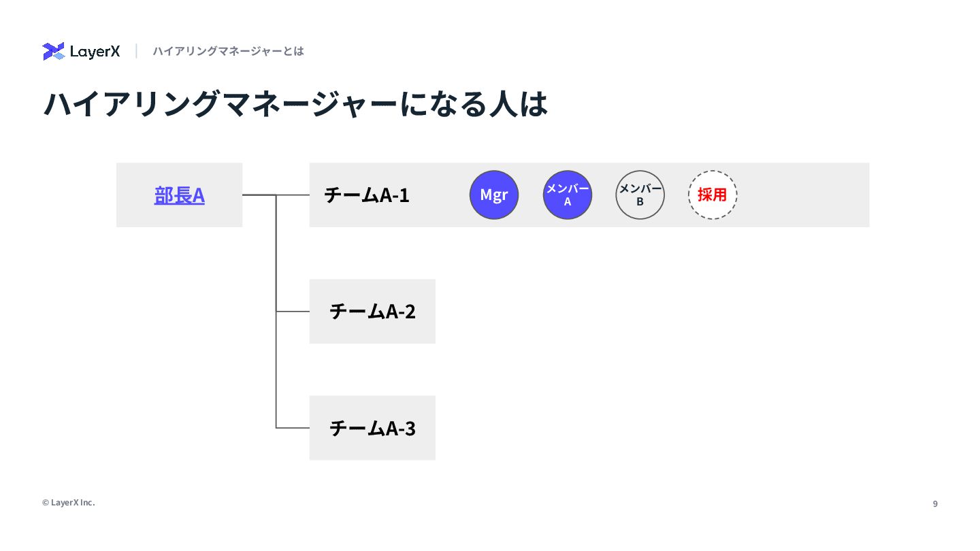The height and width of the screenshot is (551, 980).
Task: Select the horizontal connector leaving the 部長A box
Action: pyautogui.click(x=259, y=195)
